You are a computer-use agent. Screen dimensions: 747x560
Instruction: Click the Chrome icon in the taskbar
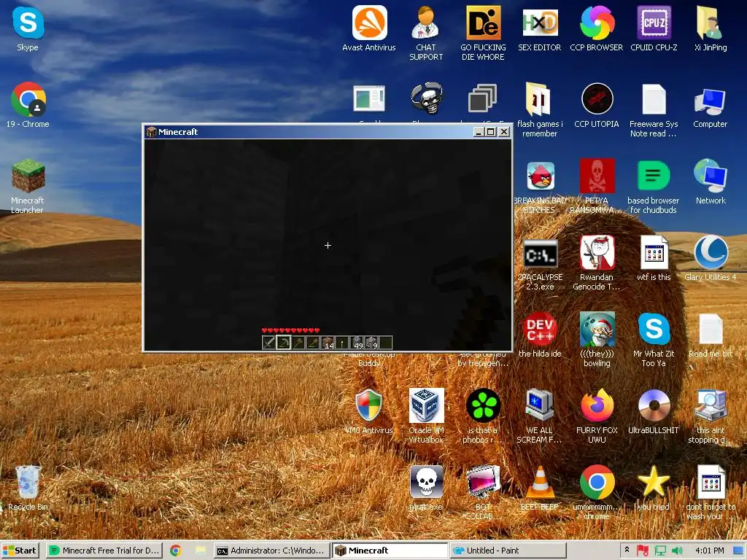tap(176, 551)
